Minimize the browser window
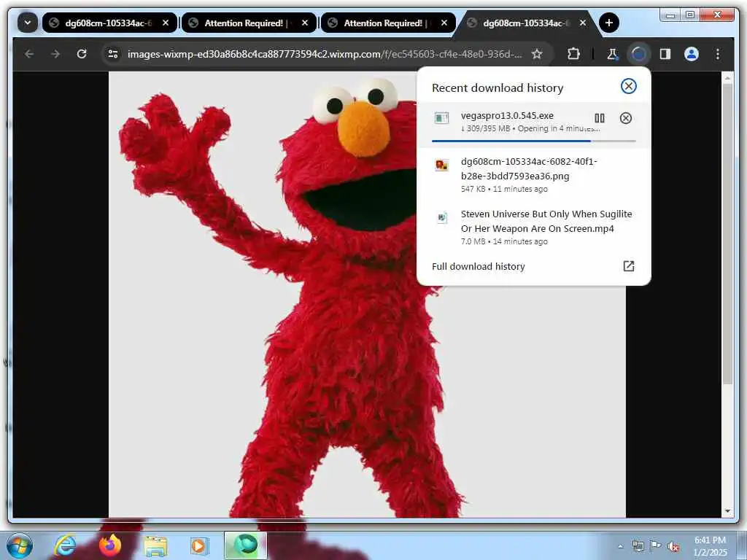747x560 pixels. (670, 15)
